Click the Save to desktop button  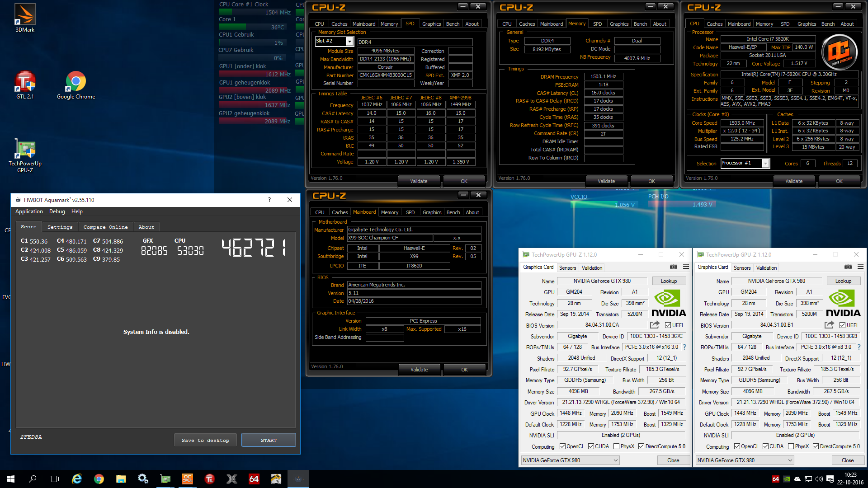(x=205, y=440)
